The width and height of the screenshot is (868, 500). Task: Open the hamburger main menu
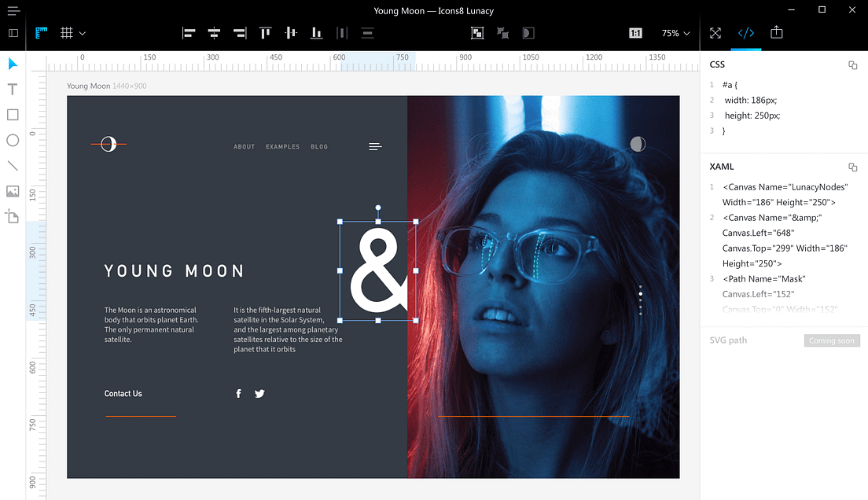tap(13, 10)
